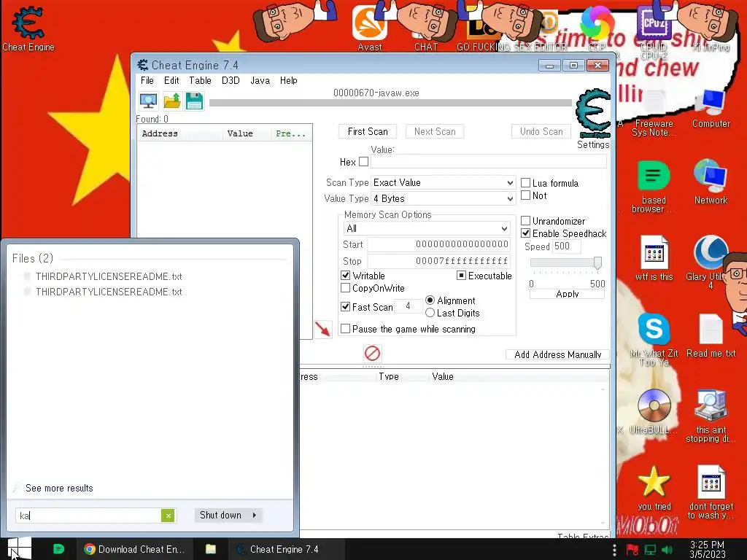Image resolution: width=747 pixels, height=560 pixels.
Task: Click the scan Value input field
Action: (x=489, y=161)
